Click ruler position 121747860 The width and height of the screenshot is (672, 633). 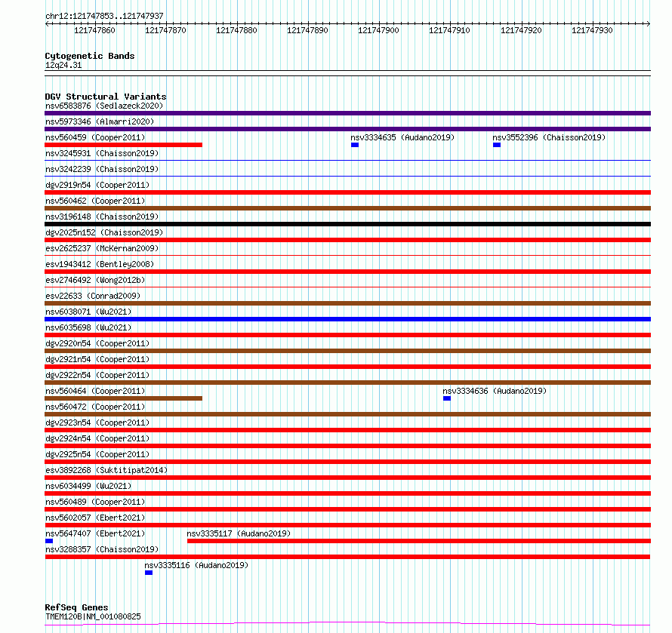[x=94, y=30]
